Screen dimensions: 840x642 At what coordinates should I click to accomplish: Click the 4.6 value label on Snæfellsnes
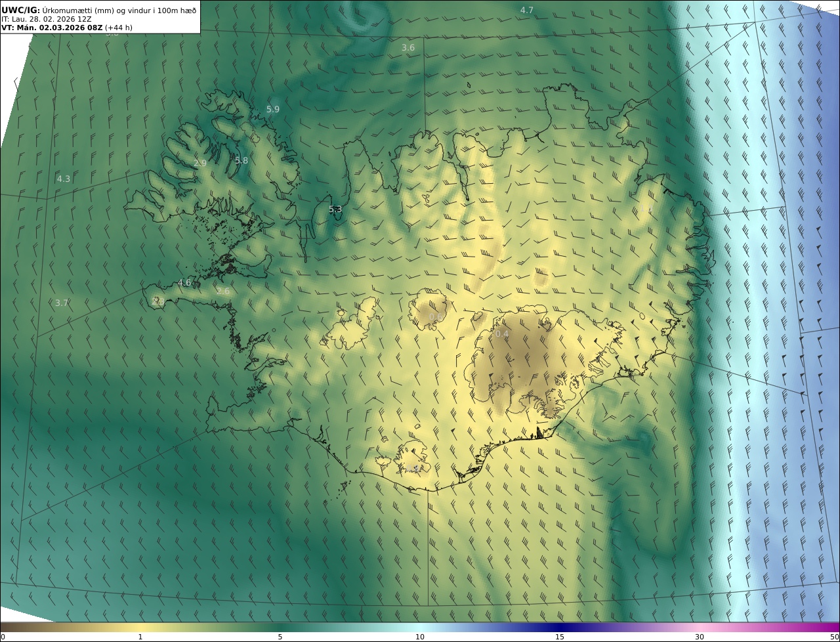[x=184, y=283]
